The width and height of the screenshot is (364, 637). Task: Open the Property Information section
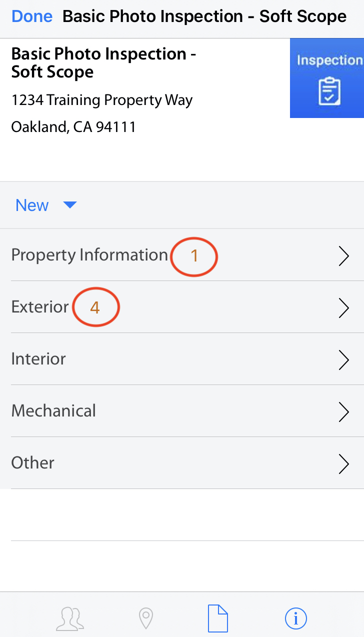point(89,255)
